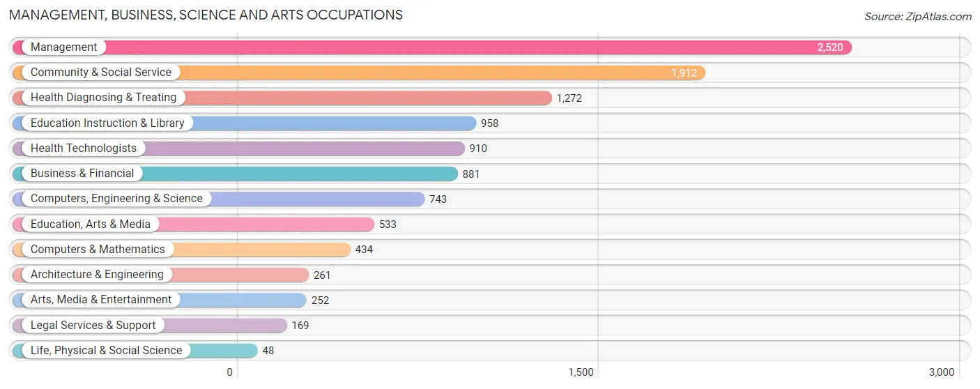Click the Computers & Mathematics label
The image size is (980, 389).
[x=98, y=249]
